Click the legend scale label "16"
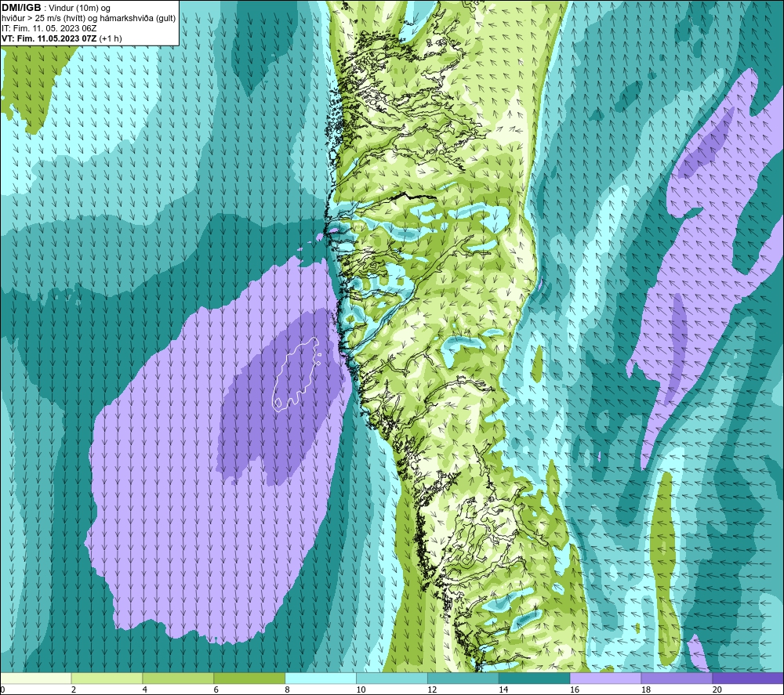 (x=575, y=690)
